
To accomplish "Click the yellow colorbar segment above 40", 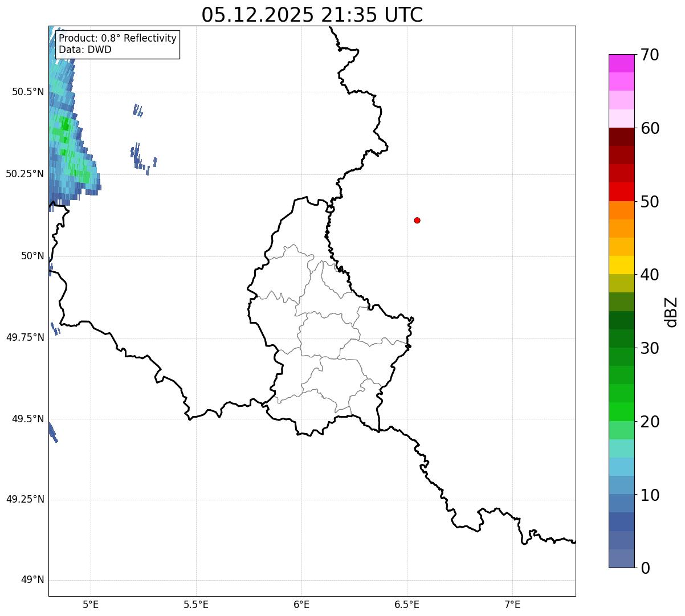I will click(622, 265).
